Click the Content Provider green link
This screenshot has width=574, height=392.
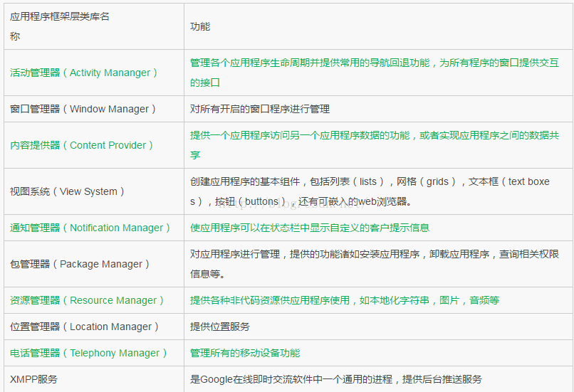click(82, 145)
